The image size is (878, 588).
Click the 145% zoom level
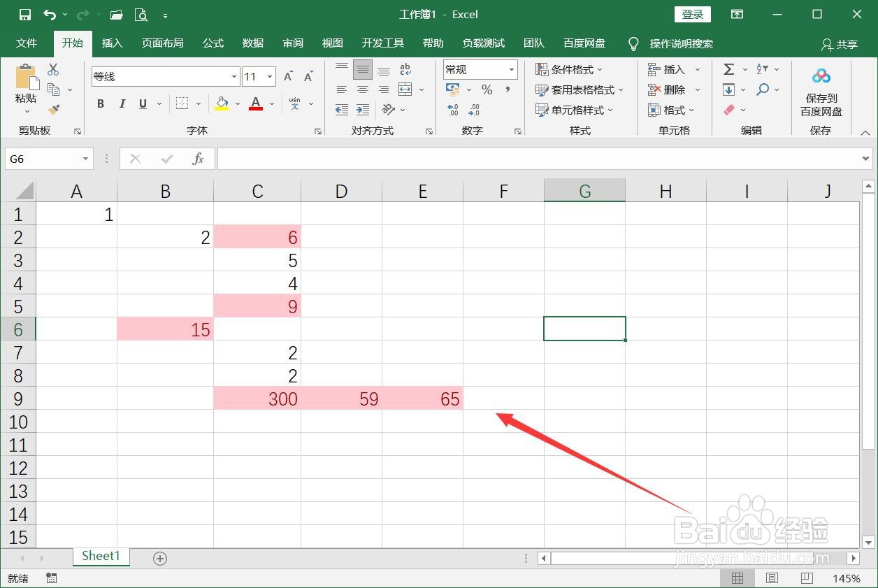point(847,579)
